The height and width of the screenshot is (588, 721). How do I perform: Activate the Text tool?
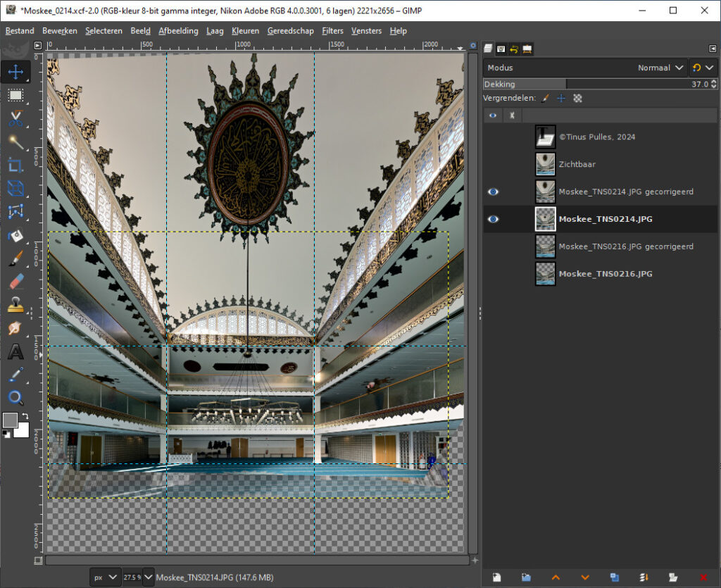pyautogui.click(x=15, y=351)
